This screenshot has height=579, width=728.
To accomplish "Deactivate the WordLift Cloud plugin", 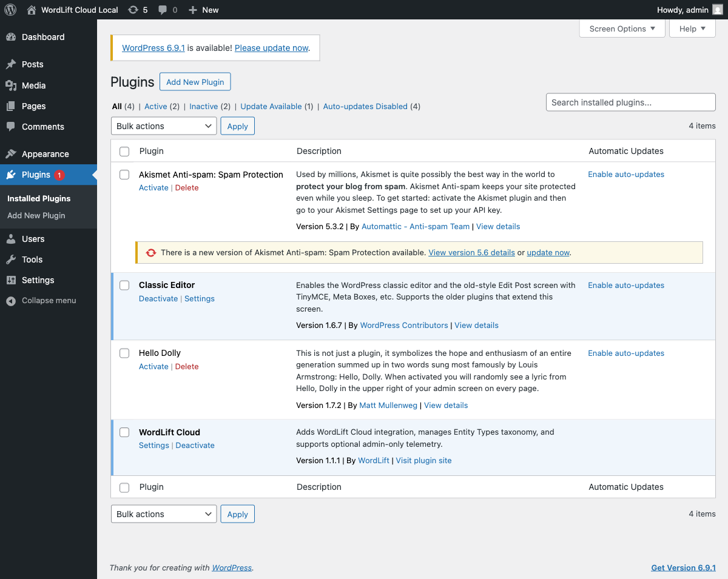I will pyautogui.click(x=195, y=445).
